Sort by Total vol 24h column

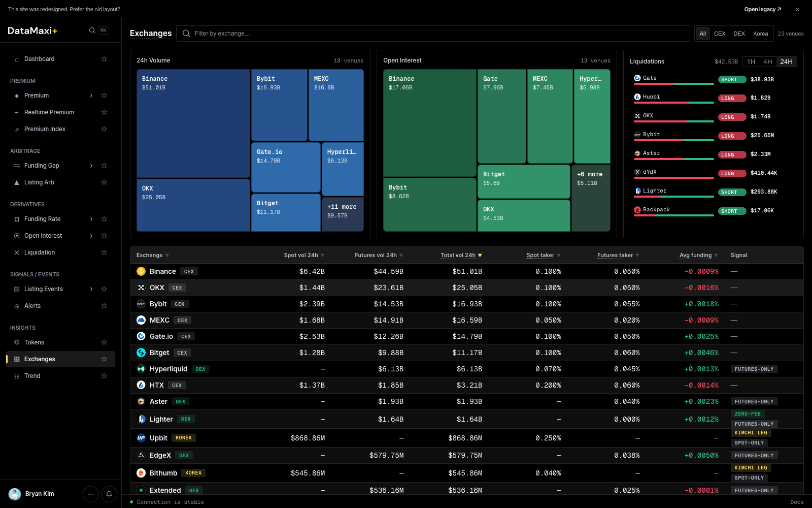point(461,255)
